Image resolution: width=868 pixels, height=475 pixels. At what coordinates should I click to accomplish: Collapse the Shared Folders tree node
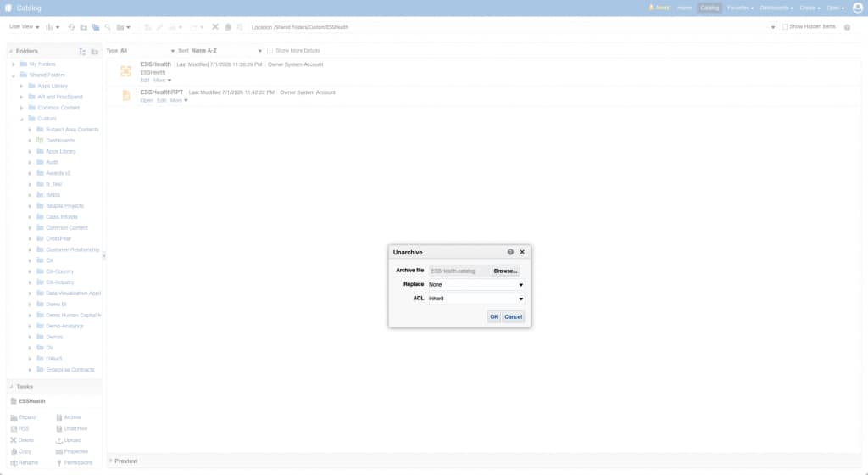[14, 75]
